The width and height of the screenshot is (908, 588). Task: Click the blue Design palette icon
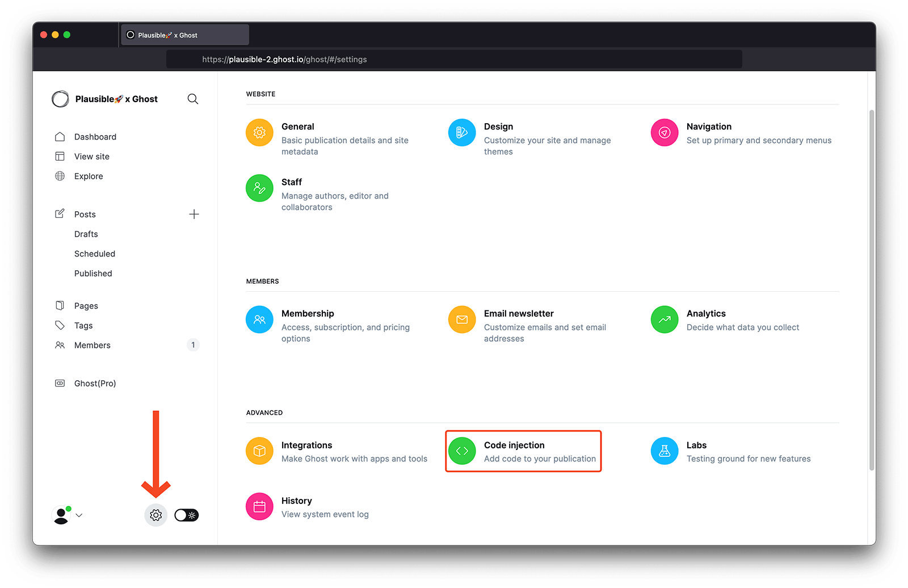(462, 132)
